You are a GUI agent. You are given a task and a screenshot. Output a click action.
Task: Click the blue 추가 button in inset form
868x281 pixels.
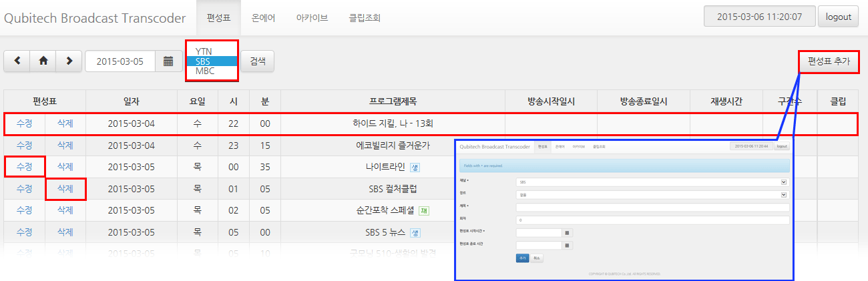pos(522,258)
